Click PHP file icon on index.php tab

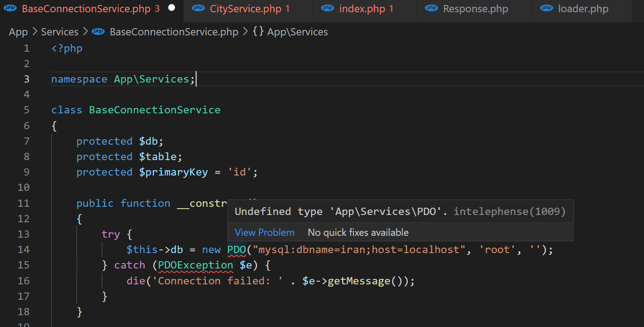[x=327, y=8]
